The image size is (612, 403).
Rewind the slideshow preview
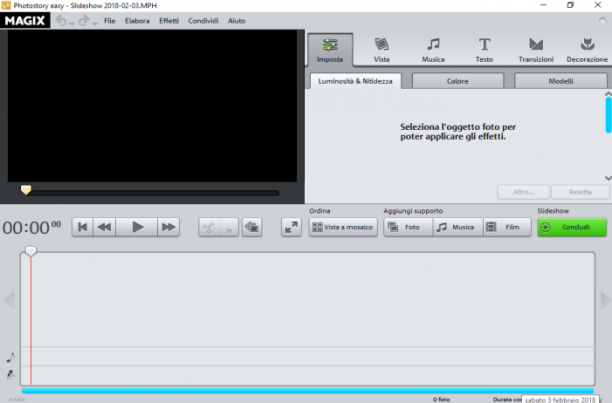[104, 227]
